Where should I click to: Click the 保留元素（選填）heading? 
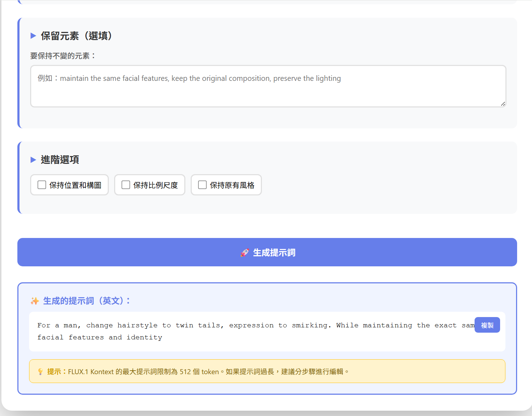click(x=77, y=36)
